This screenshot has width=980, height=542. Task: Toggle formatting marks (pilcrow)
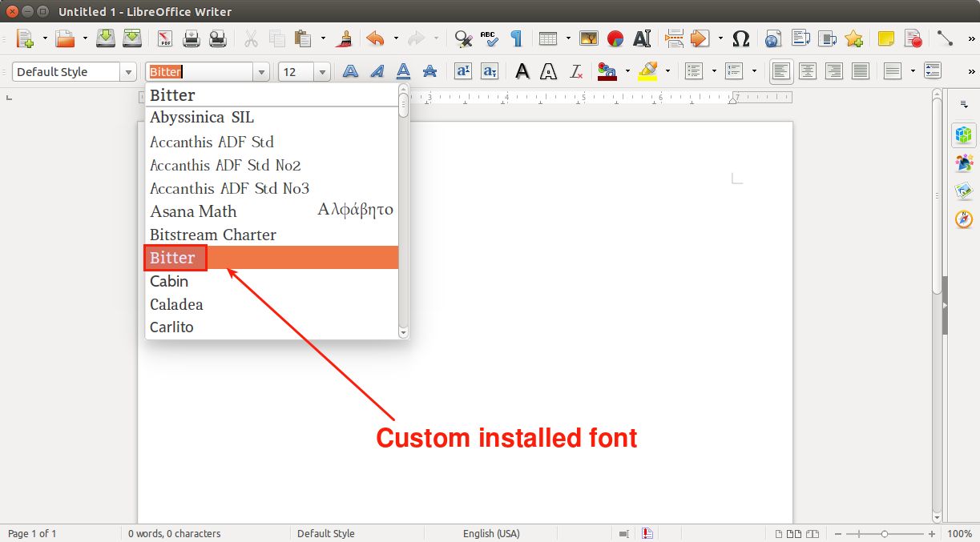click(x=515, y=38)
